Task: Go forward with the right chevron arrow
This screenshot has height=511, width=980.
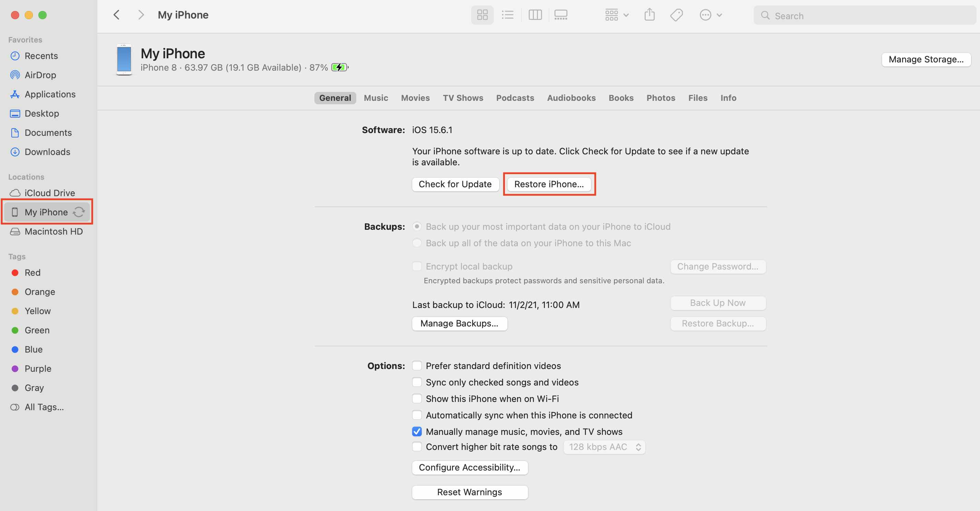Action: [x=141, y=15]
